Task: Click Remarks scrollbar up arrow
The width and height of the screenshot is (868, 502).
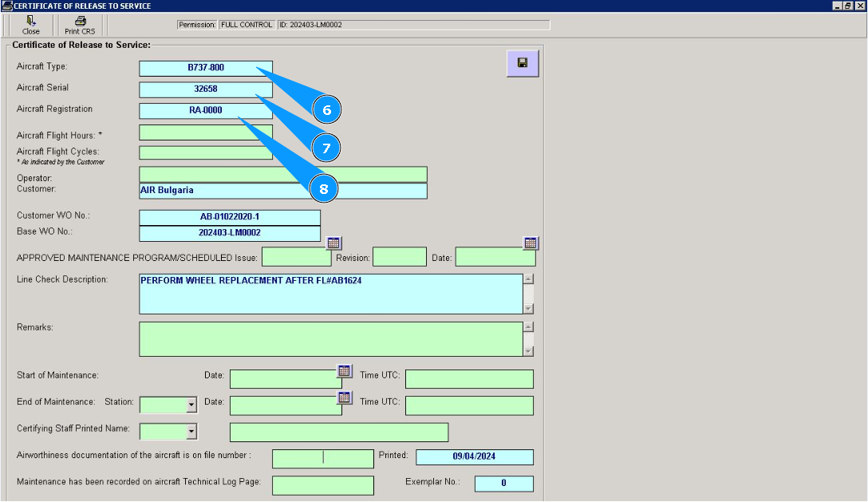Action: coord(529,327)
